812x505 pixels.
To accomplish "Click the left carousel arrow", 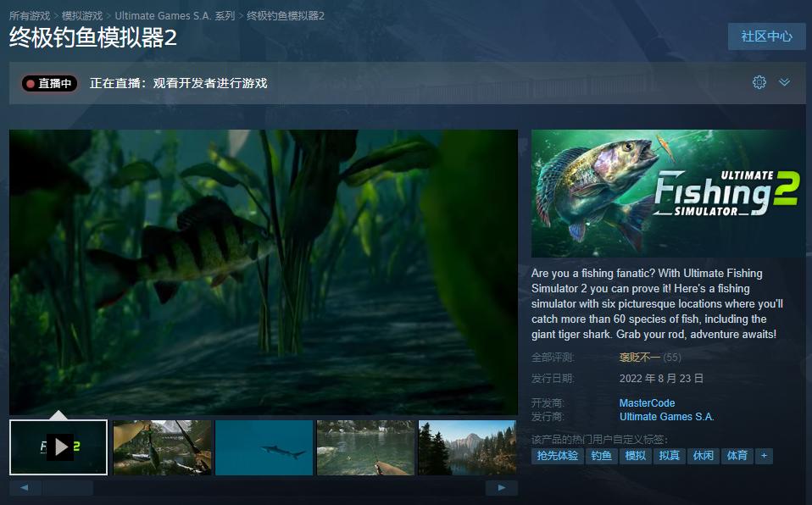I will click(25, 487).
